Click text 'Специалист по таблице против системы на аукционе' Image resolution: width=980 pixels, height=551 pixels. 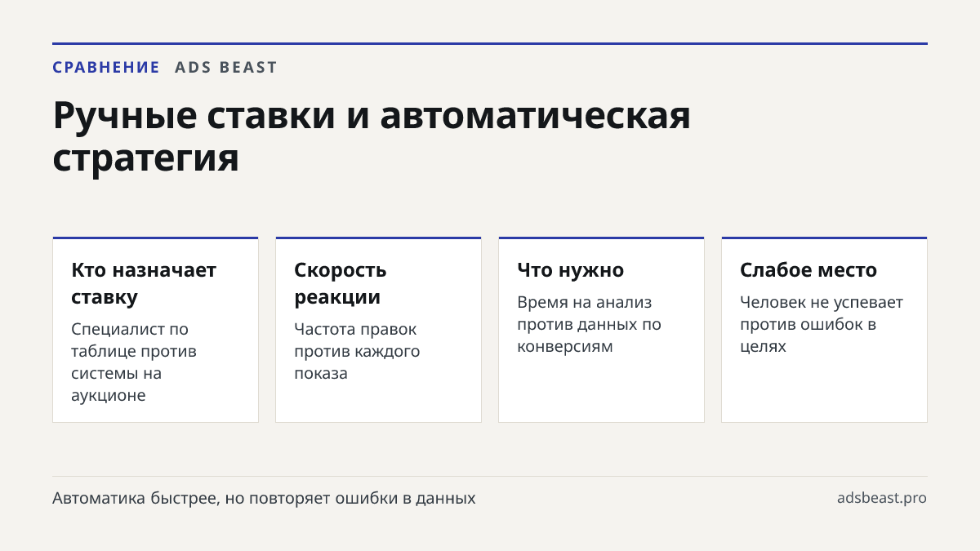click(x=134, y=362)
